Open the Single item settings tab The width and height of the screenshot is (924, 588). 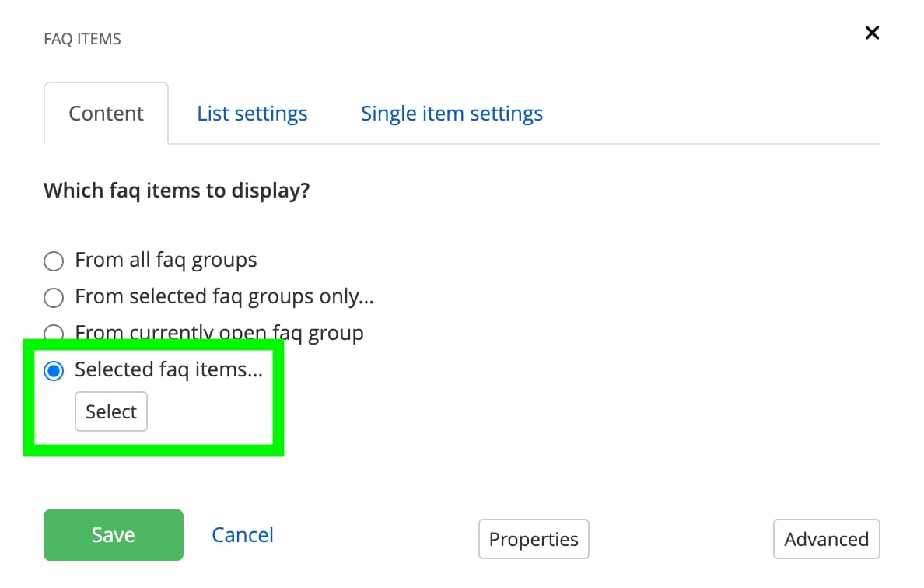click(451, 113)
